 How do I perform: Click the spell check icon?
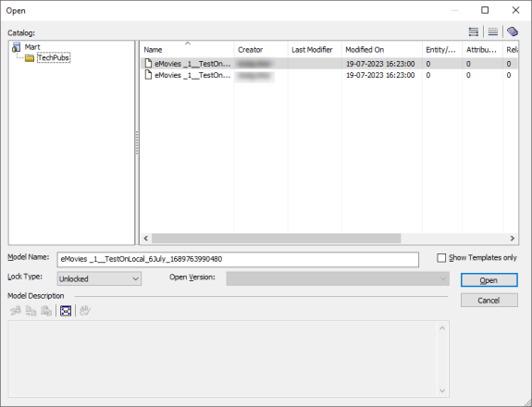pos(85,311)
